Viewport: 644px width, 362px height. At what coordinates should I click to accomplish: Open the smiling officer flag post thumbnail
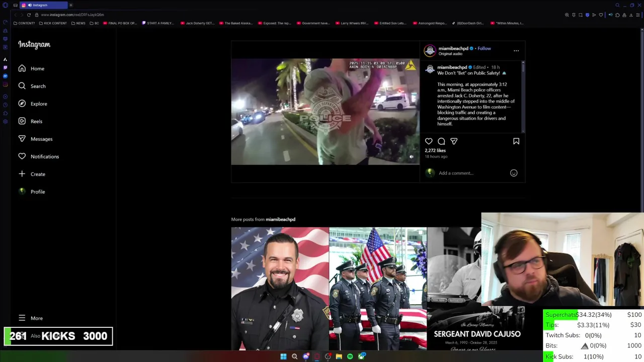280,289
